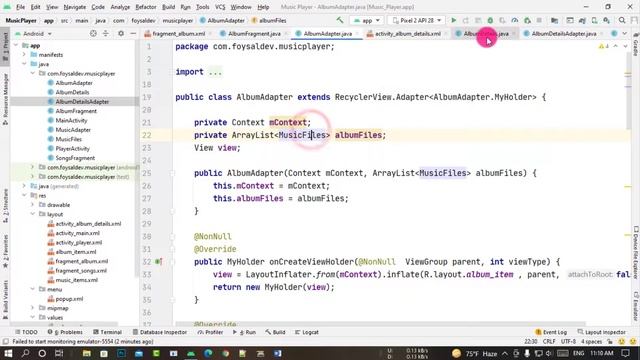The width and height of the screenshot is (640, 360).
Task: Click the locate-target icon in Project panel
Action: [x=93, y=33]
